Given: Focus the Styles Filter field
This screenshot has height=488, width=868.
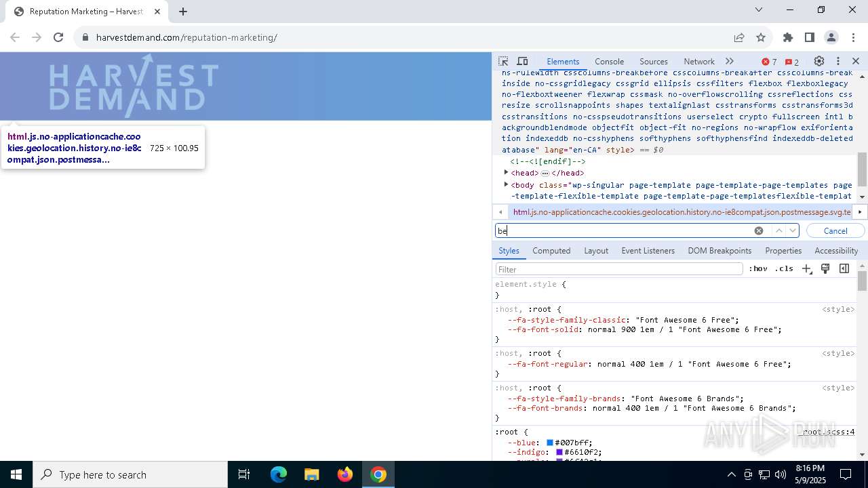Looking at the screenshot, I should [619, 269].
